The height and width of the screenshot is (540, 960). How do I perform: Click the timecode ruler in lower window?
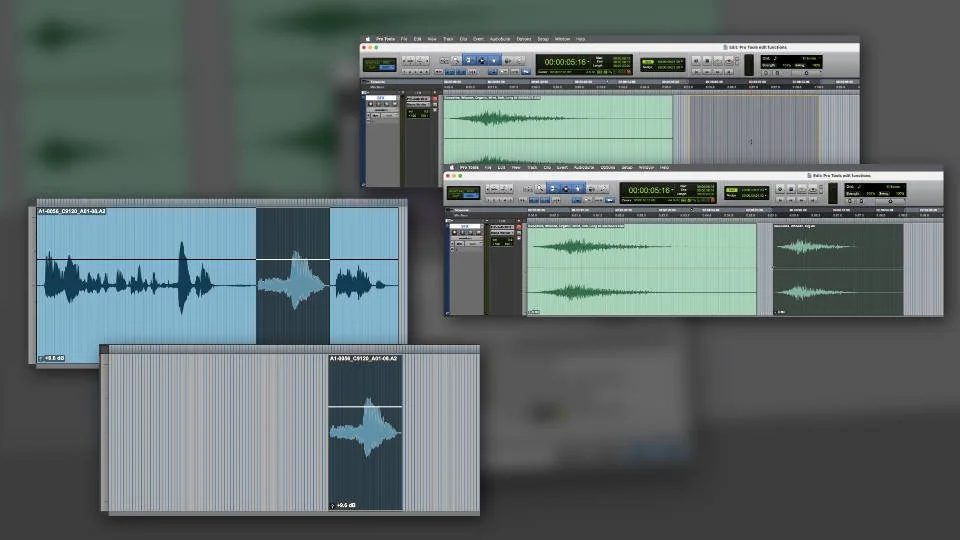point(735,211)
